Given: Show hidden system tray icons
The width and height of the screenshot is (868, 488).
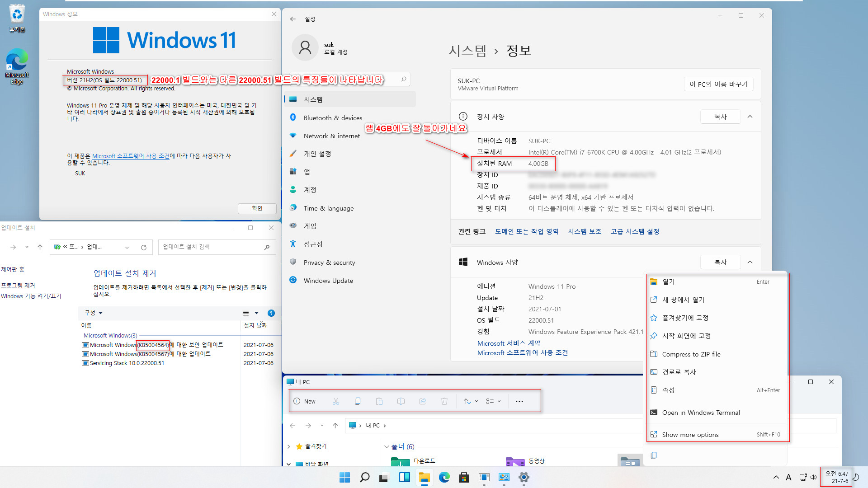Looking at the screenshot, I should (x=776, y=477).
